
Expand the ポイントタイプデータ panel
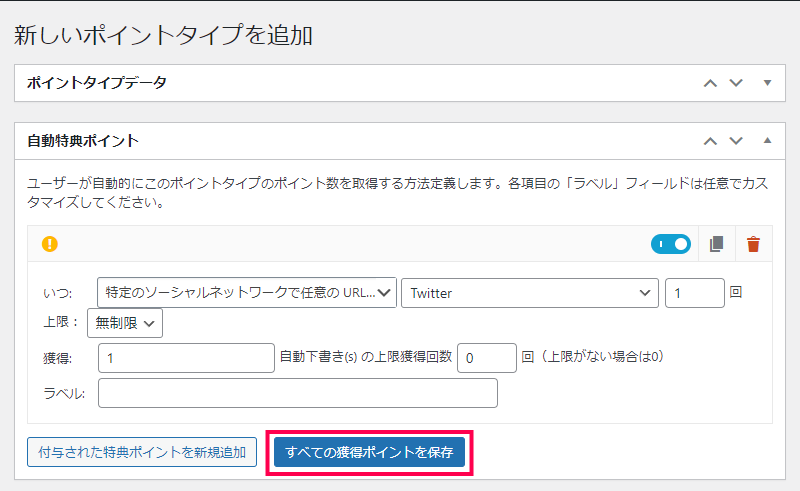(767, 83)
